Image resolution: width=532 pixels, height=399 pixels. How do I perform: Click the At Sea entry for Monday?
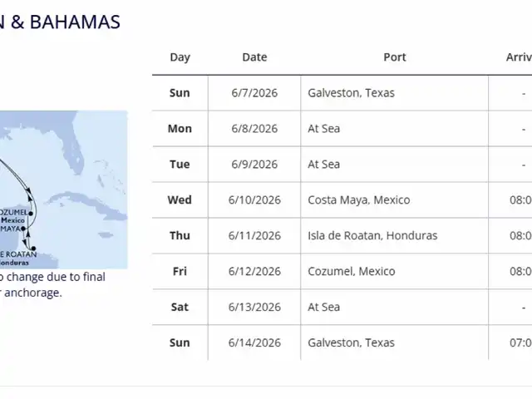(323, 129)
